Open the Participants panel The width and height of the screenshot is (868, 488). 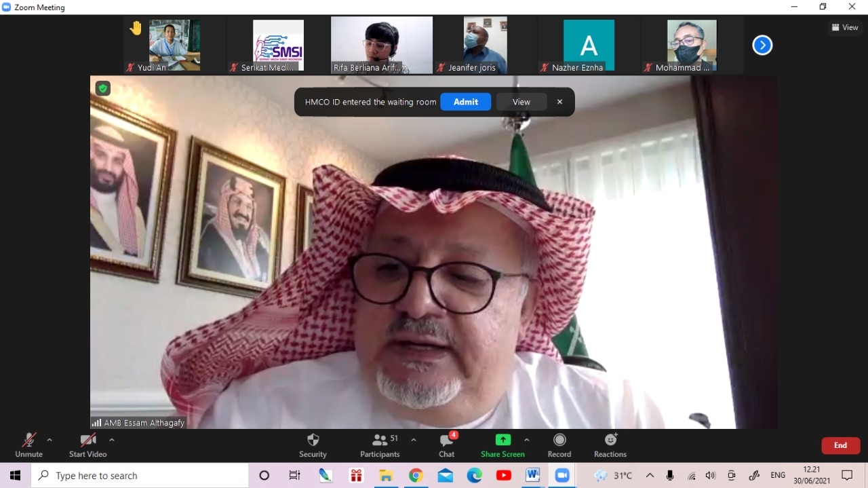tap(380, 445)
